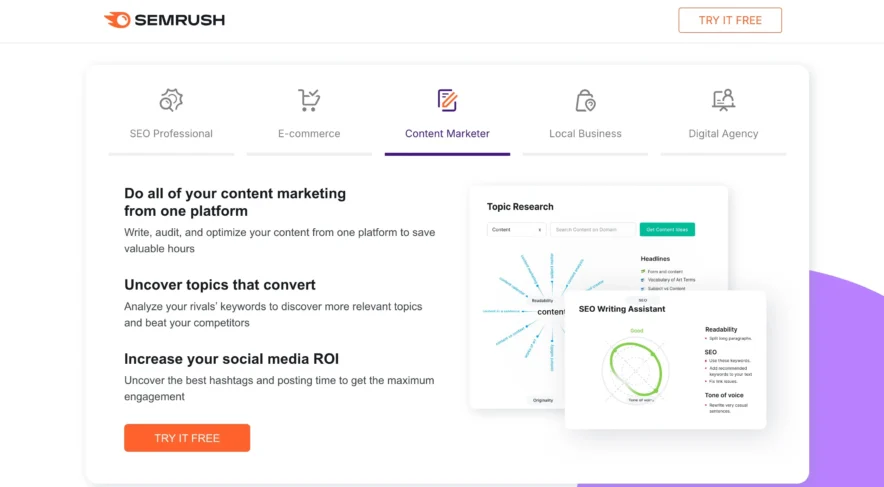Click the Semrush flame logo icon
Image resolution: width=884 pixels, height=487 pixels.
117,20
